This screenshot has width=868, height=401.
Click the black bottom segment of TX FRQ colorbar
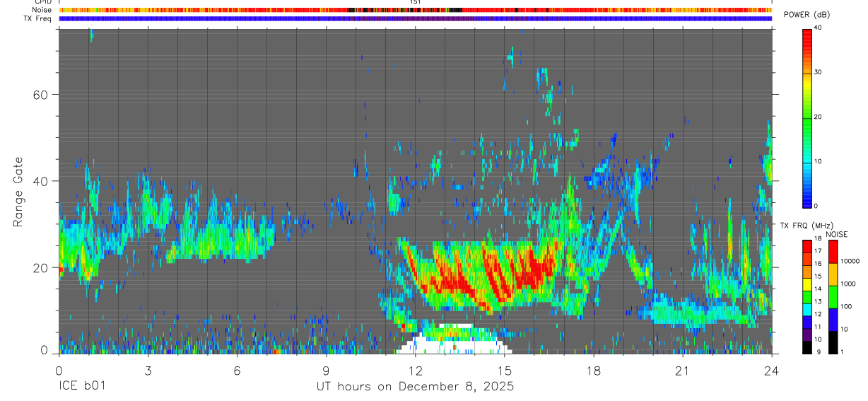[807, 347]
